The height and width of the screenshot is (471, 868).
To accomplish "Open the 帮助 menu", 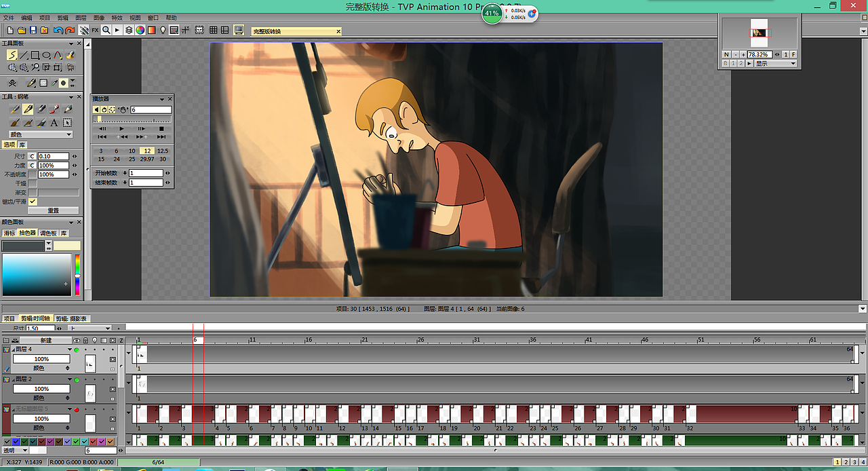I will click(x=171, y=18).
